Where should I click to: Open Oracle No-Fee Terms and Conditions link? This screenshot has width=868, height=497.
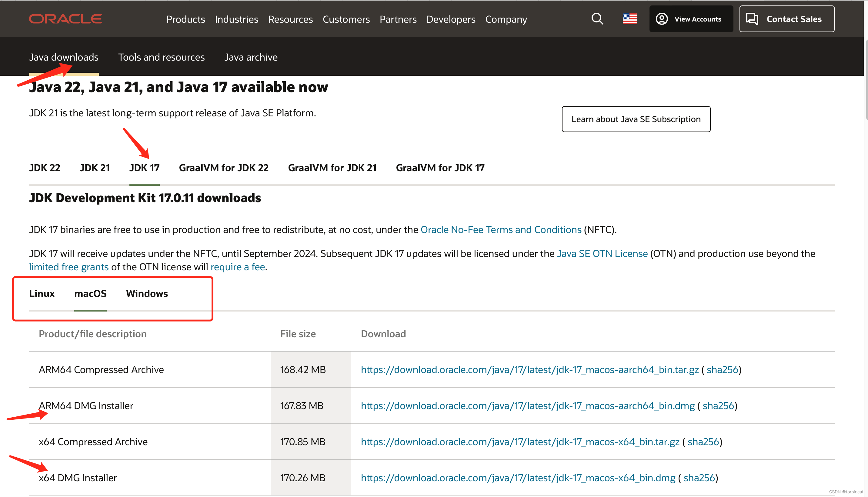pos(500,230)
